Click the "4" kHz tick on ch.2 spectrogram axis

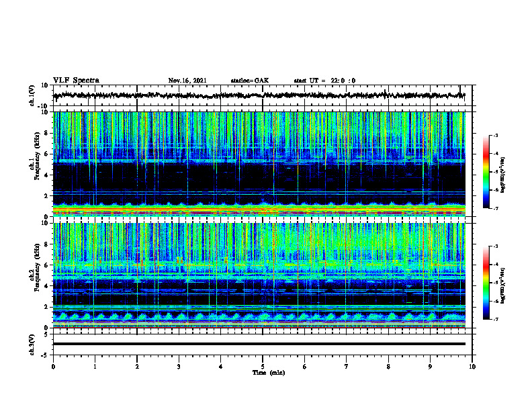pos(46,286)
